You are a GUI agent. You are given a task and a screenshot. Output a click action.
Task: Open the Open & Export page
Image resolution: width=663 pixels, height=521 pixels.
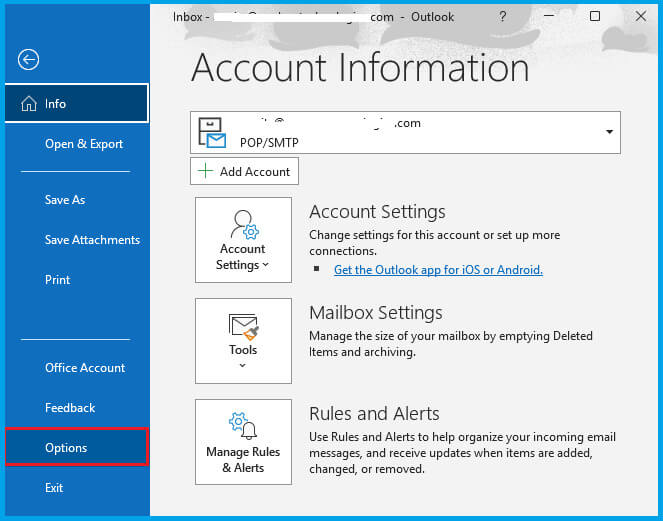[84, 144]
